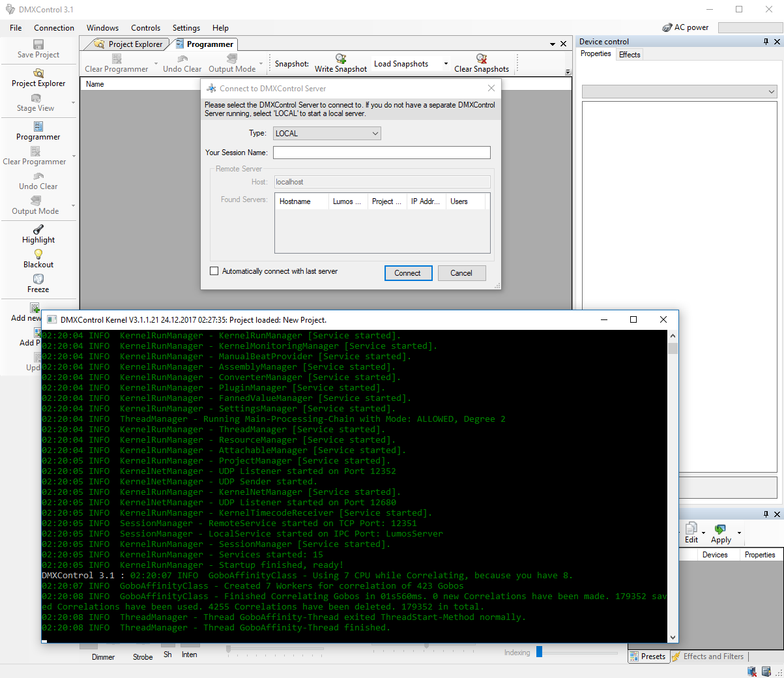Screen dimensions: 784x678
Task: Click the disconnected server status bar icon
Action: click(752, 671)
